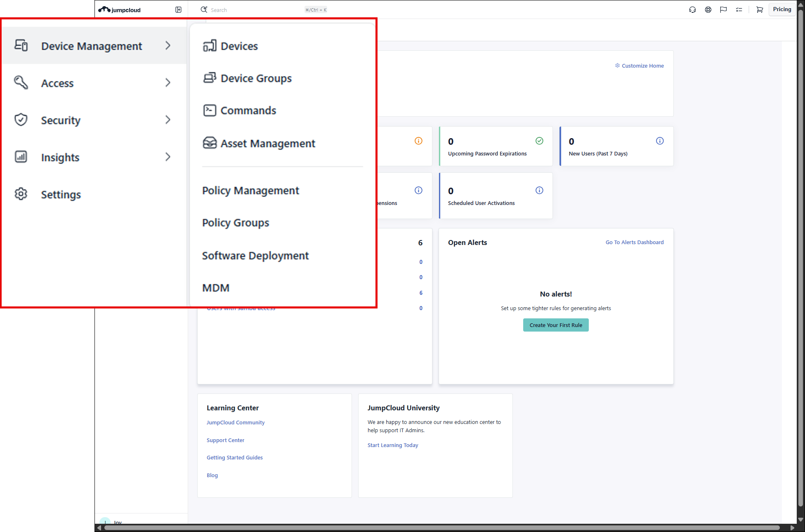The image size is (805, 532).
Task: Click the flag icon in header
Action: (723, 9)
